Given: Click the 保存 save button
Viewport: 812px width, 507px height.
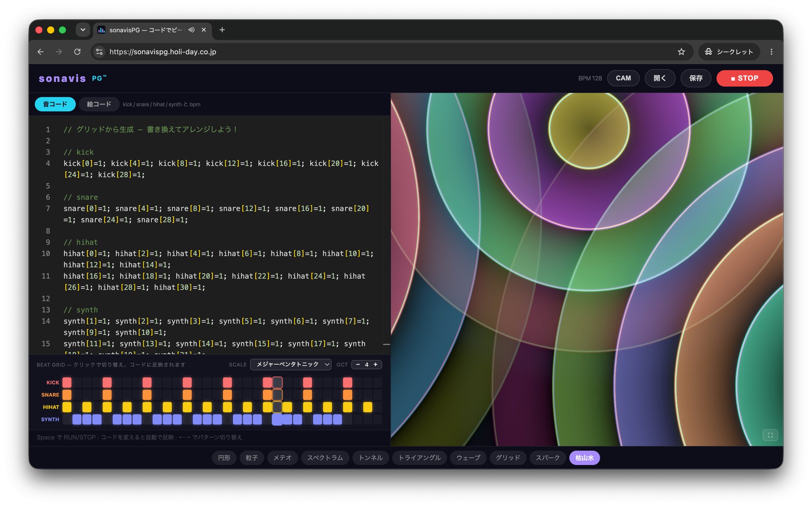Looking at the screenshot, I should (x=696, y=78).
